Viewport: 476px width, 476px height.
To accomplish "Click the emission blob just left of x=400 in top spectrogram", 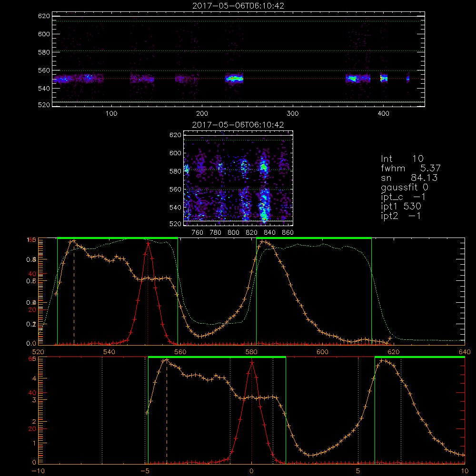I will click(384, 79).
